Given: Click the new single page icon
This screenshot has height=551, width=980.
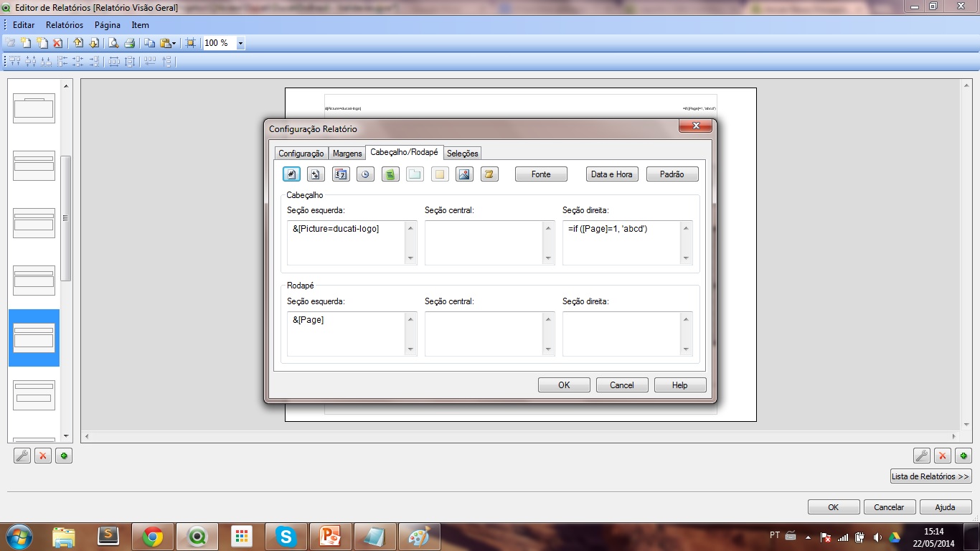Looking at the screenshot, I should [26, 43].
